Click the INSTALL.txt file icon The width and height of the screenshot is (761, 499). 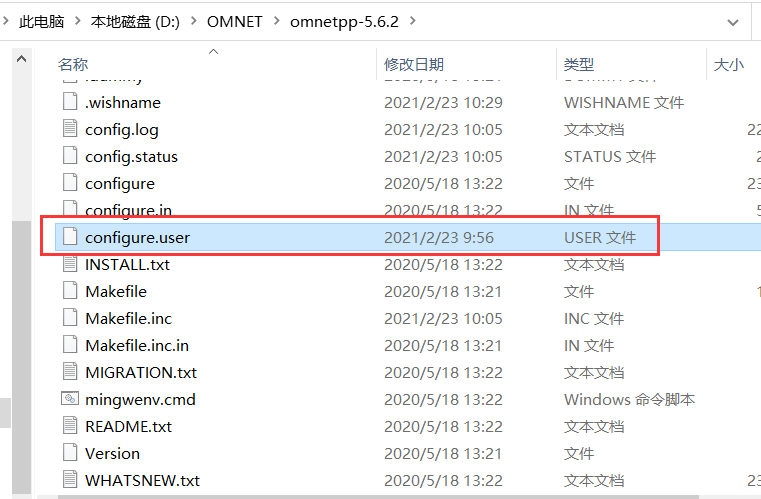click(x=70, y=264)
